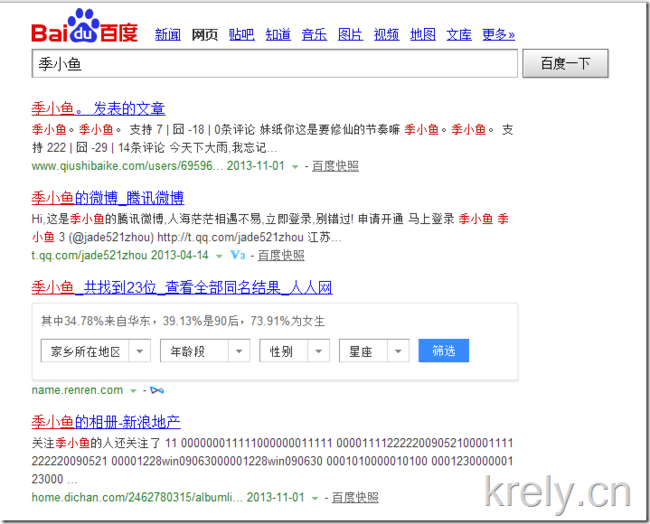The width and height of the screenshot is (650, 524).
Task: Expand the 更多» link
Action: coord(498,34)
